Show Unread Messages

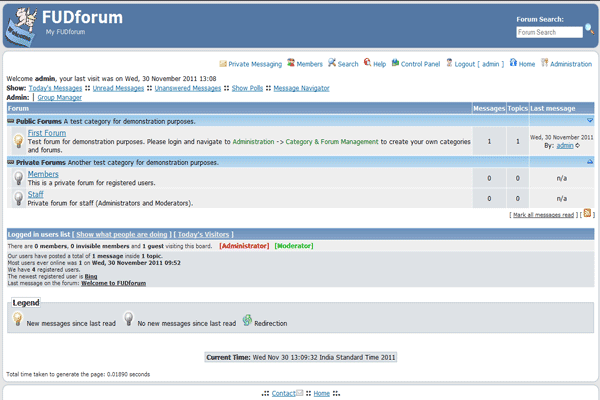coord(118,88)
